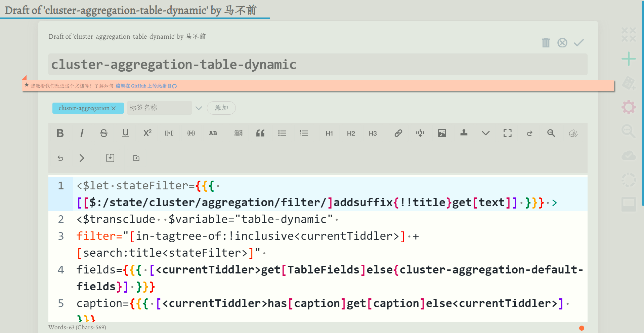Screen dimensions: 644x333
Task: Open editor search magnifier tool
Action: tap(551, 133)
